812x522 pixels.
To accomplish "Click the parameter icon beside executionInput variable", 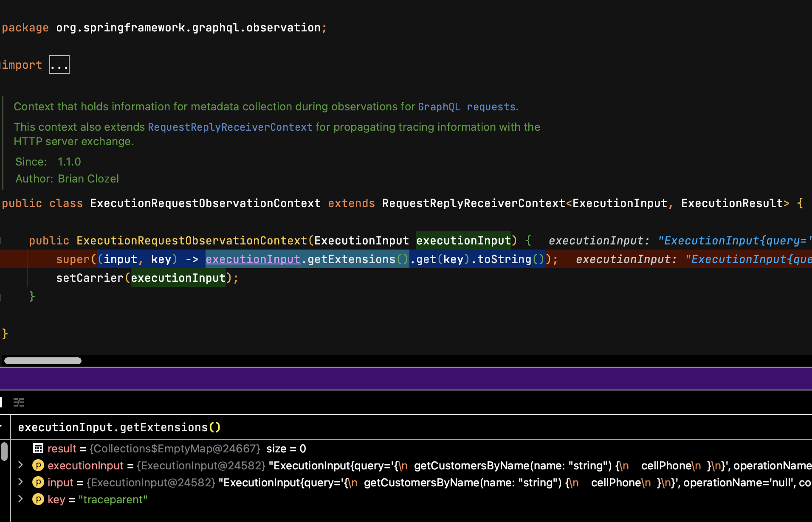I will pyautogui.click(x=38, y=465).
